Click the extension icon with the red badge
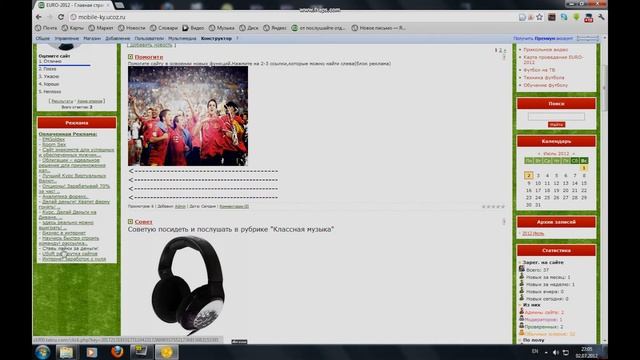 [x=589, y=18]
